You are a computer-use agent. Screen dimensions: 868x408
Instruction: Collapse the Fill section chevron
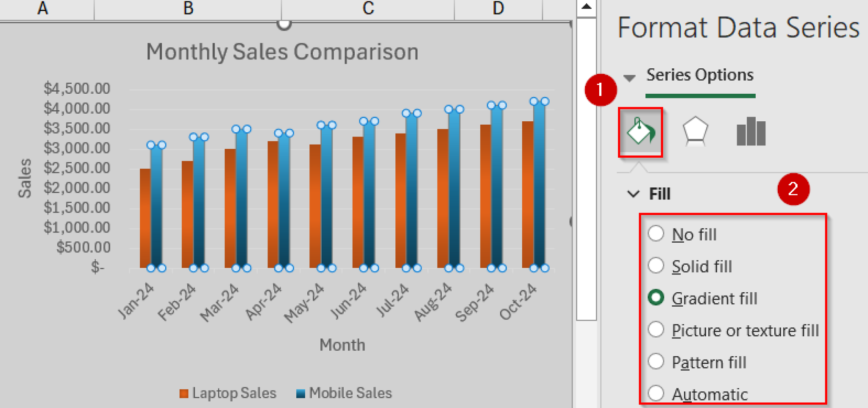(x=634, y=194)
